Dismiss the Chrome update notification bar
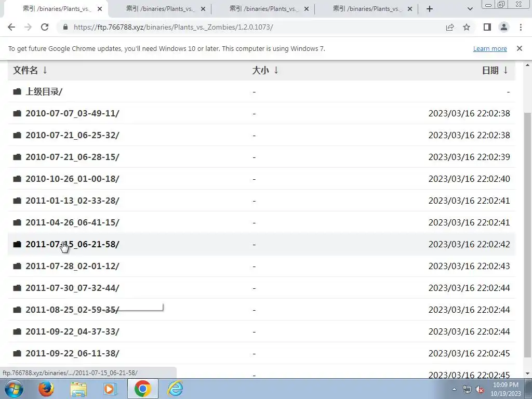The image size is (532, 399). pyautogui.click(x=519, y=48)
